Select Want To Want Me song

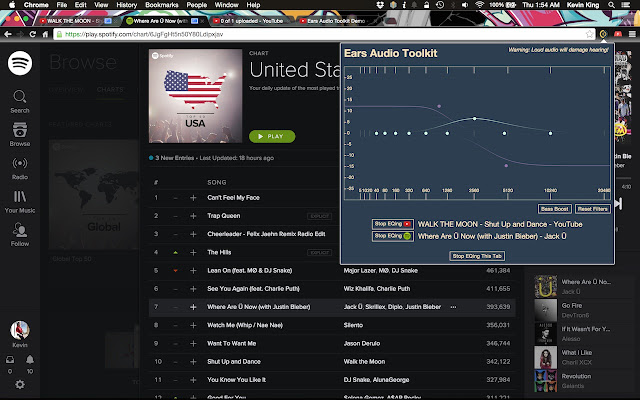coord(332,343)
